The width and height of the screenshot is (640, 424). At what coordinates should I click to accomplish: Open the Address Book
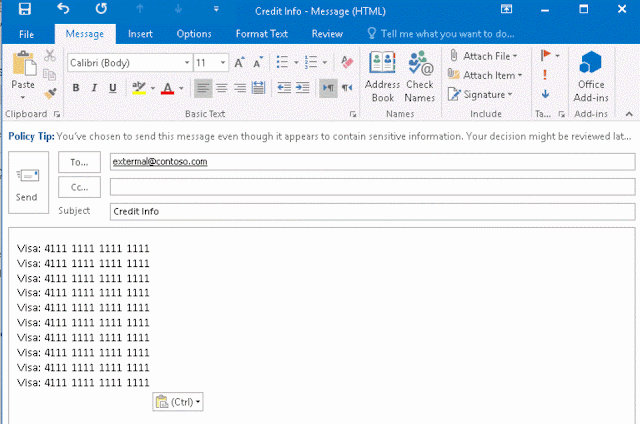click(382, 76)
